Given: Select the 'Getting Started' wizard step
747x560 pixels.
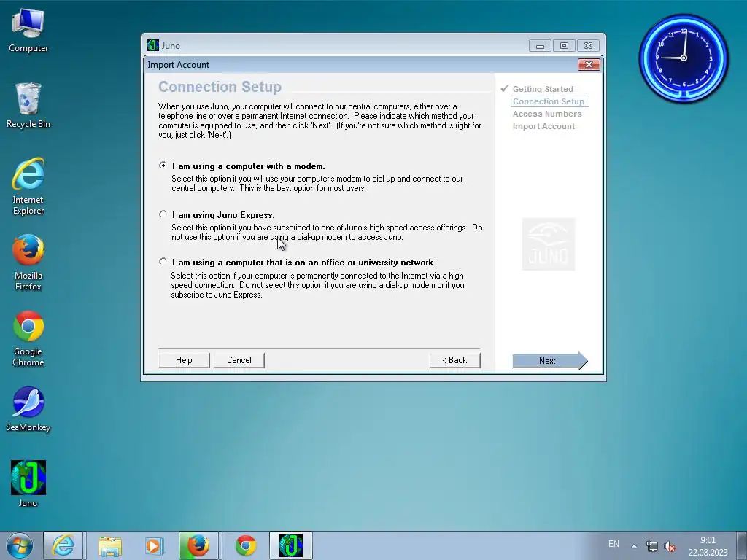Looking at the screenshot, I should click(543, 89).
